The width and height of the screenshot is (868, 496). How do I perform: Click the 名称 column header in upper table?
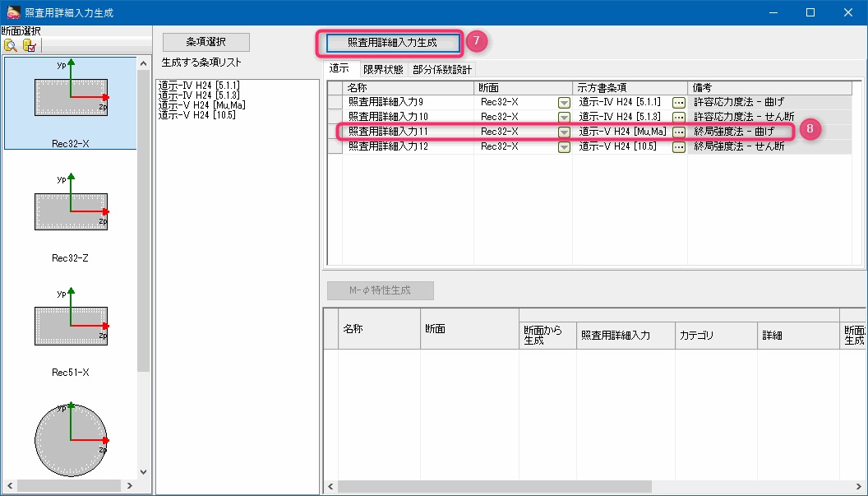408,88
